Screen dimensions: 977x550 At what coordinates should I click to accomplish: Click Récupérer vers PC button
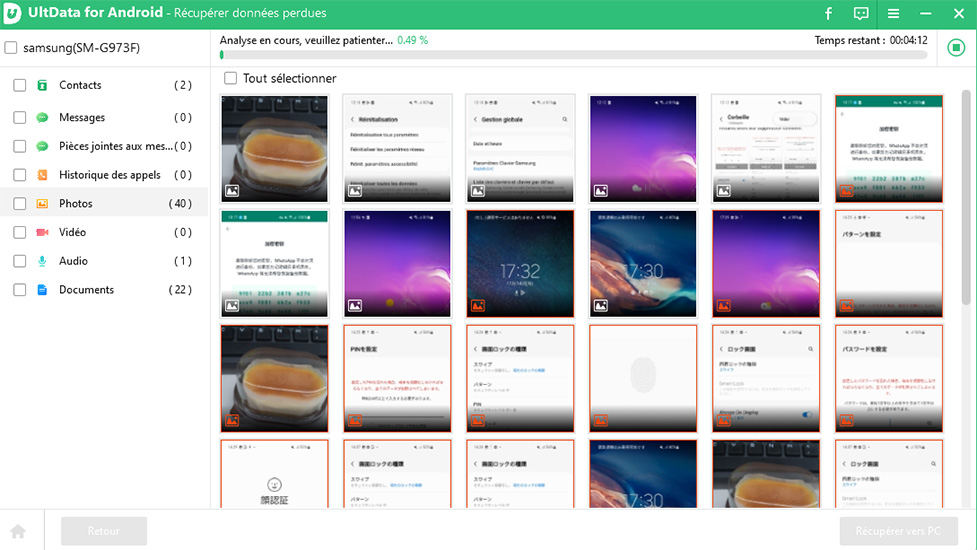[899, 531]
